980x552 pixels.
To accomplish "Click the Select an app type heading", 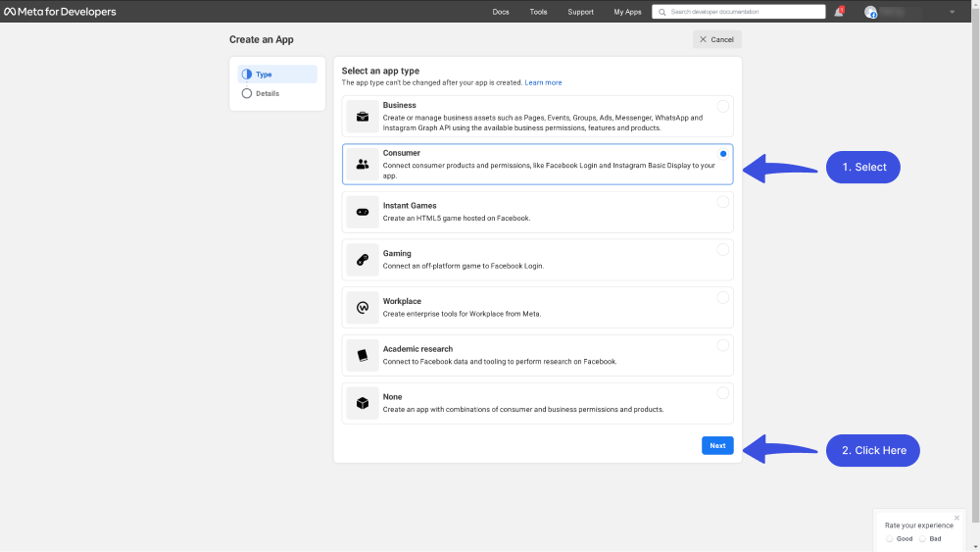I will (x=380, y=71).
